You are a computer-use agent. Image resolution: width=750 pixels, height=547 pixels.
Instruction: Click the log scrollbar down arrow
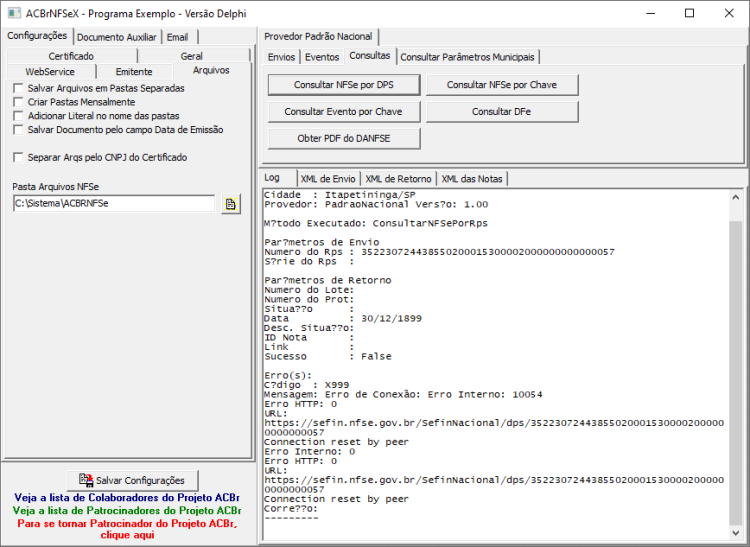click(x=736, y=532)
